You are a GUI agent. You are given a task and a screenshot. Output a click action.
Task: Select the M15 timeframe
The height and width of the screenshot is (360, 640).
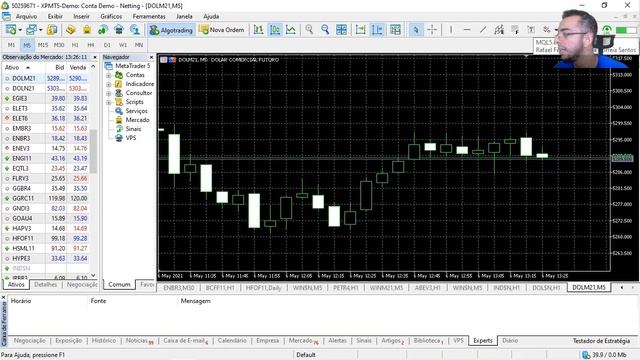tap(43, 45)
